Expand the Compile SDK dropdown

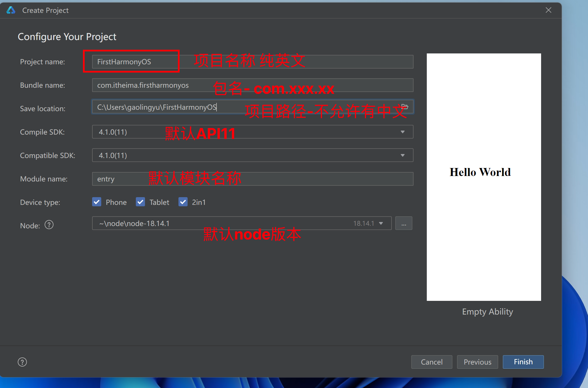coord(402,132)
